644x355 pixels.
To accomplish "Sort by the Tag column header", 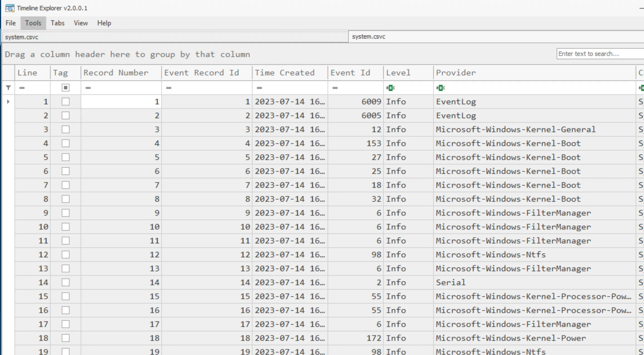I will coord(66,73).
